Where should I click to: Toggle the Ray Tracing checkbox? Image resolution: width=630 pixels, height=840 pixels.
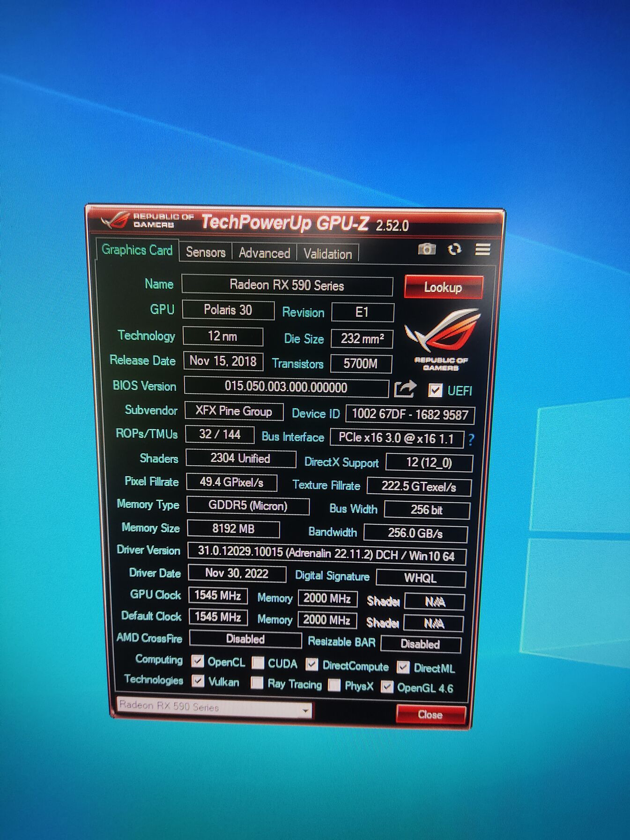(x=257, y=683)
